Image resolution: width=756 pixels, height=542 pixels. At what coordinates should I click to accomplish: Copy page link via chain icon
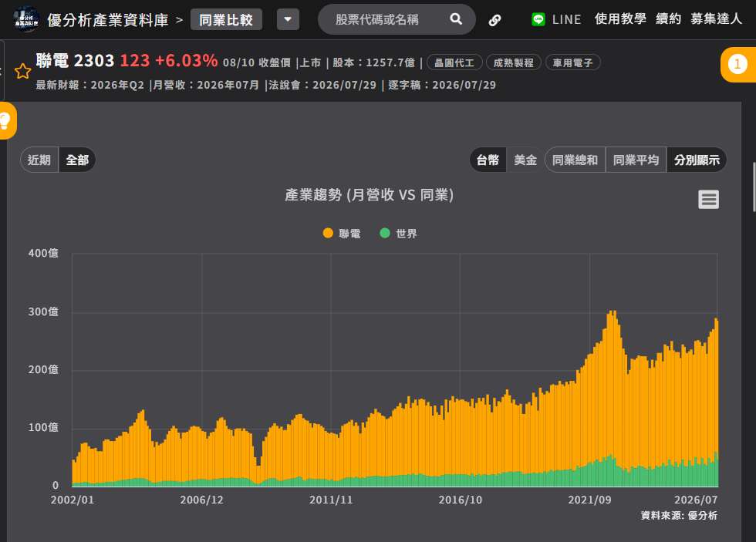494,20
